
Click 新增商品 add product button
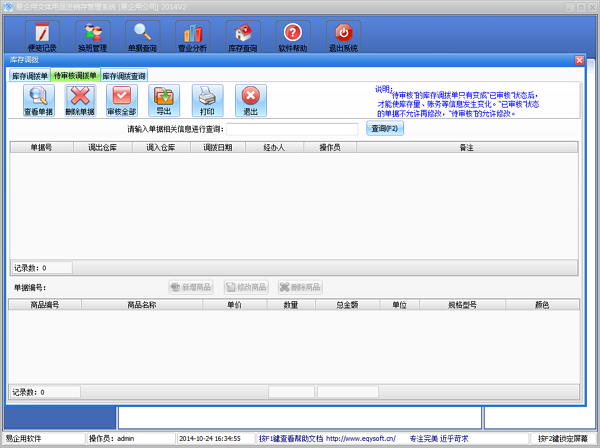[191, 287]
